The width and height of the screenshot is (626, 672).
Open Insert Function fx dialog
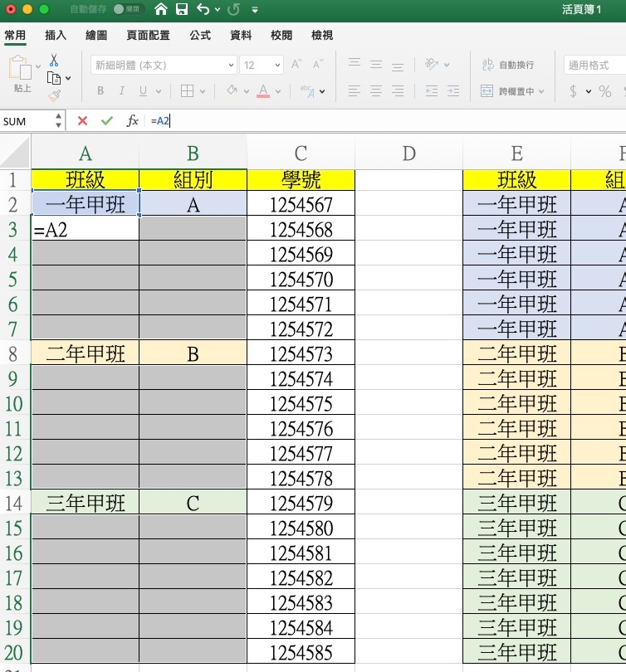click(x=132, y=121)
